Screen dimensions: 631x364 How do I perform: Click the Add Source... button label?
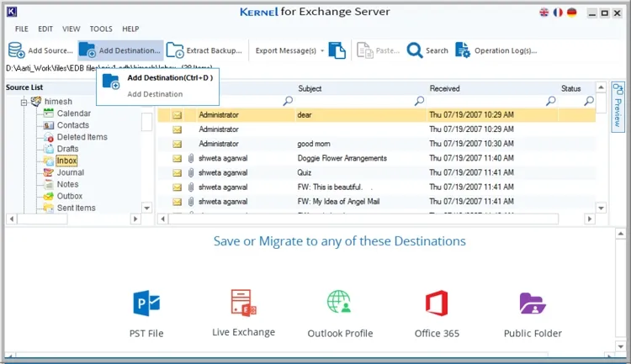pos(50,50)
